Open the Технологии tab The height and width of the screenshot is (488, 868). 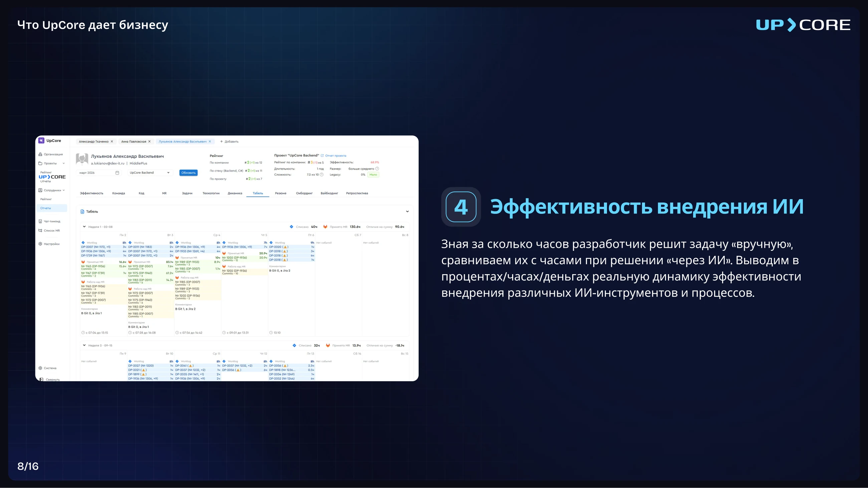point(211,193)
